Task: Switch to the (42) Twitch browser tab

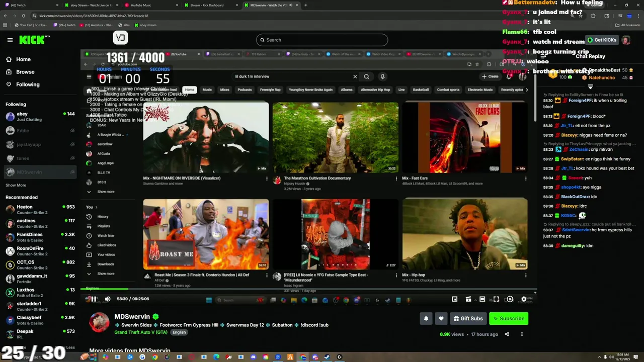Action: point(30,5)
